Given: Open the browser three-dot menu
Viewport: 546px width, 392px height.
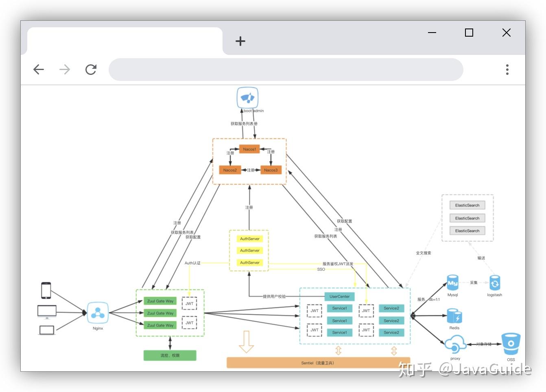Looking at the screenshot, I should click(507, 70).
